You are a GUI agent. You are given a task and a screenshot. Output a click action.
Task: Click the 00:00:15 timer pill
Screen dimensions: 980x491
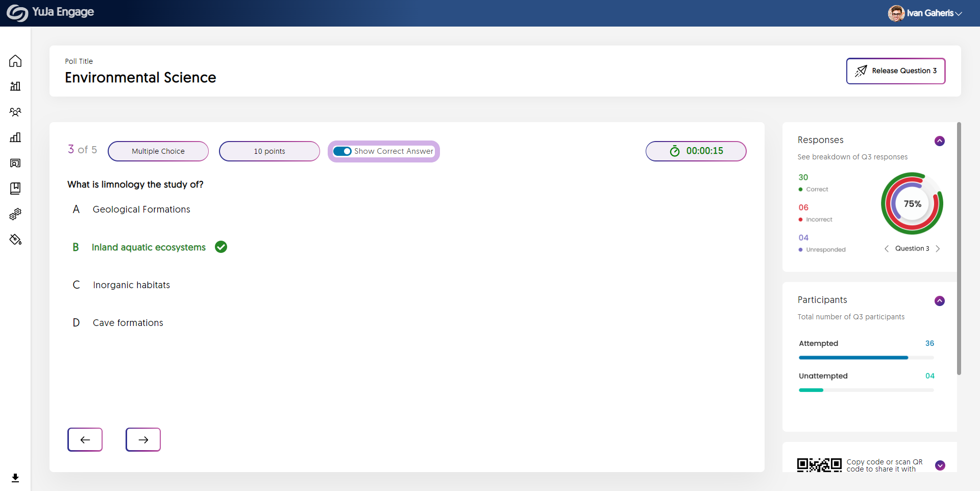pyautogui.click(x=696, y=151)
